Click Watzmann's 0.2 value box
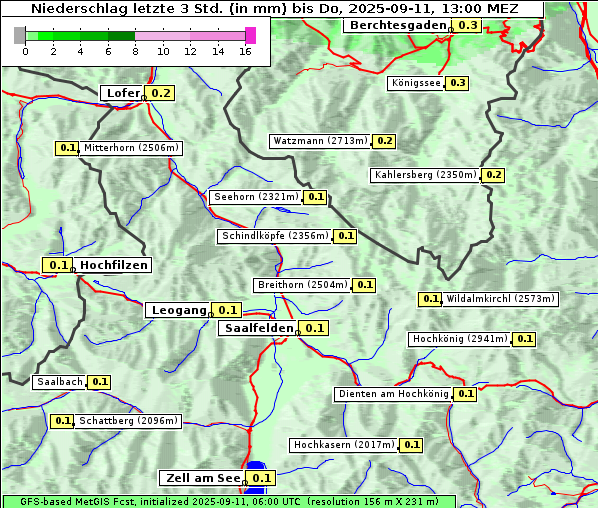This screenshot has height=508, width=598. click(x=384, y=141)
